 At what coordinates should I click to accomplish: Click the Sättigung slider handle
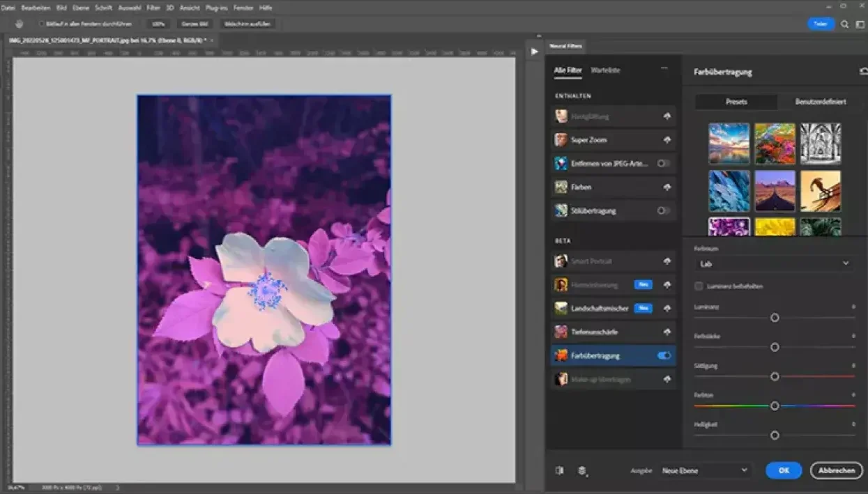[x=774, y=376]
